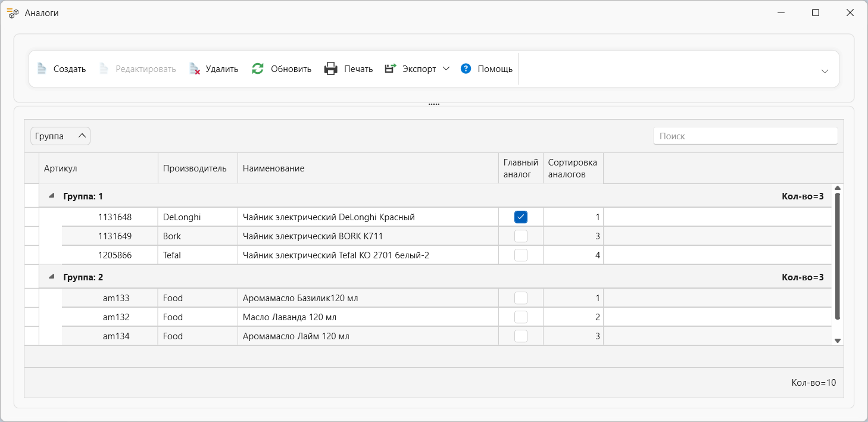868x422 pixels.
Task: Select the am133 article cell
Action: click(x=110, y=298)
